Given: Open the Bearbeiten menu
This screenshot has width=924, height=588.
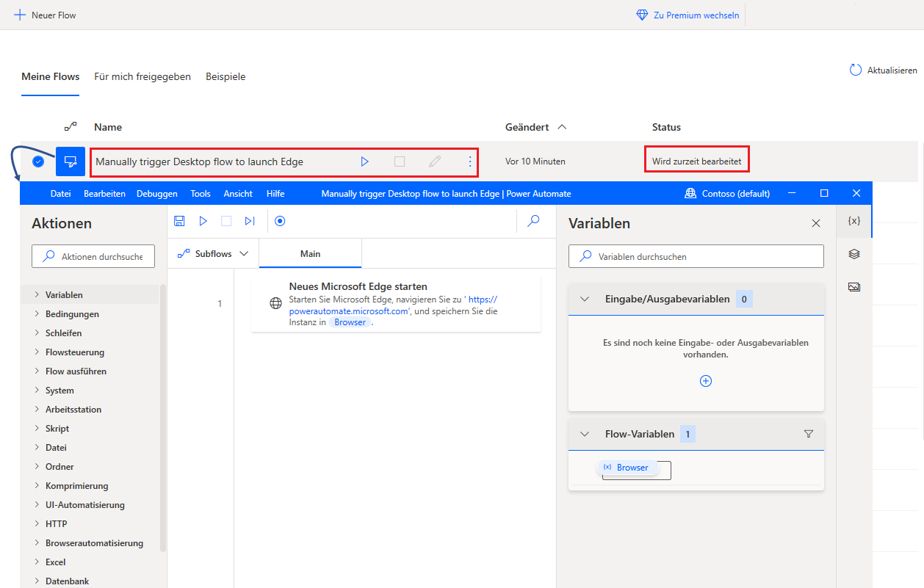Looking at the screenshot, I should tap(105, 194).
